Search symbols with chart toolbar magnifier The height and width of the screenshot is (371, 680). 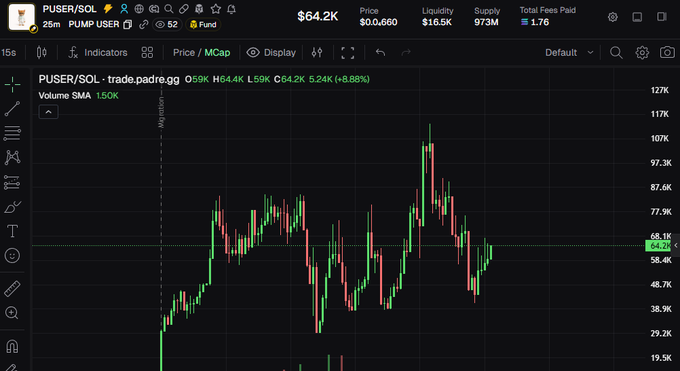pyautogui.click(x=616, y=53)
